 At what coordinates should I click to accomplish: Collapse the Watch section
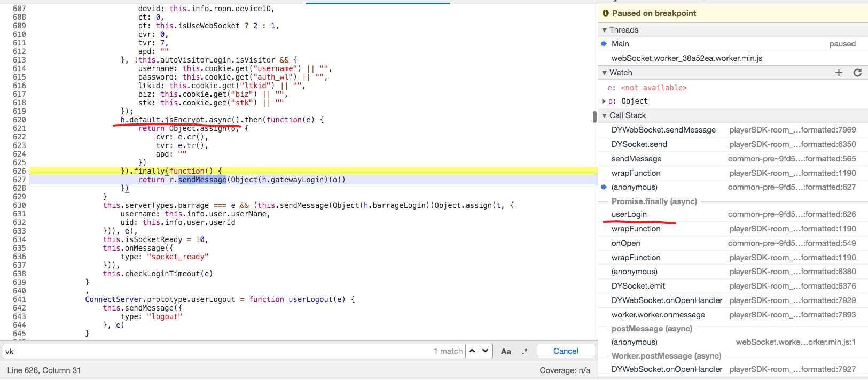tap(604, 73)
